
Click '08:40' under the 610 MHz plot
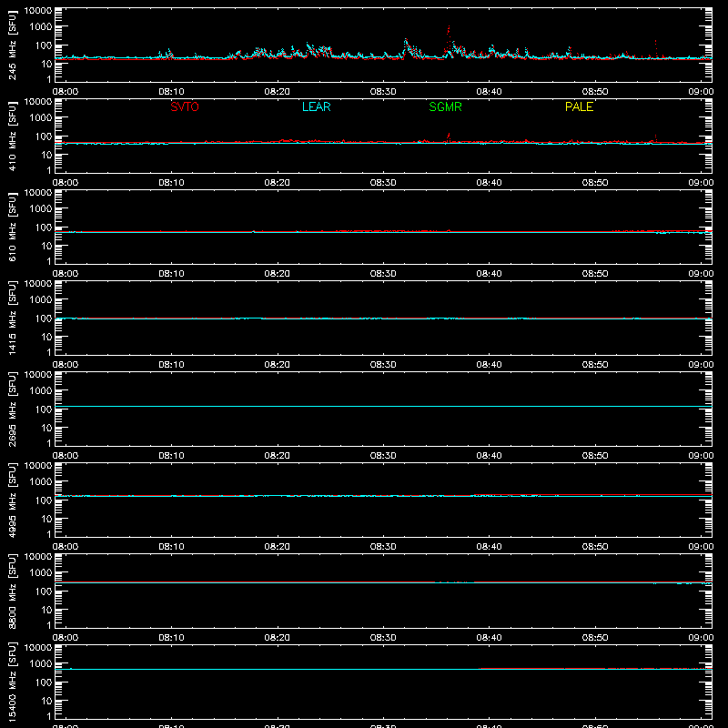489,274
